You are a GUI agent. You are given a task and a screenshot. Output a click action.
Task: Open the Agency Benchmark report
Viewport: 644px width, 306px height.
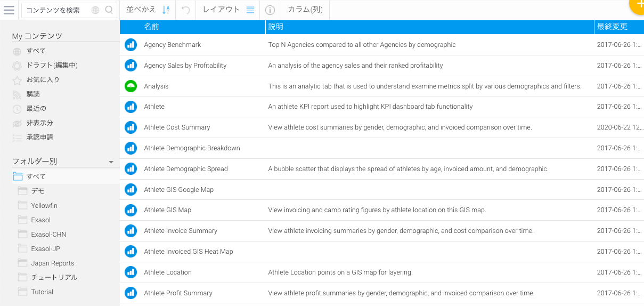pyautogui.click(x=172, y=45)
